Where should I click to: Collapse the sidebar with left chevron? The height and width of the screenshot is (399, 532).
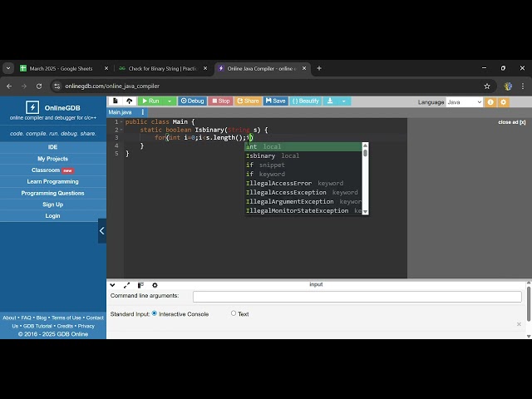click(102, 231)
